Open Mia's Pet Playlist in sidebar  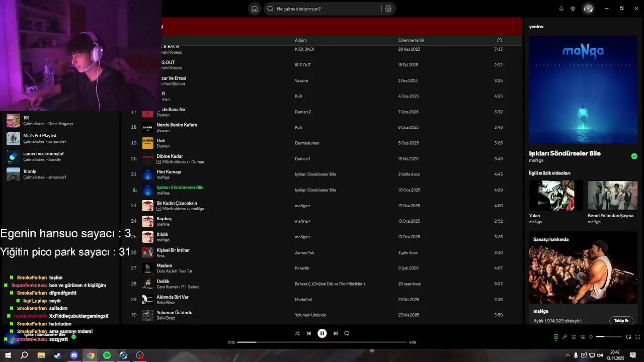click(60, 138)
